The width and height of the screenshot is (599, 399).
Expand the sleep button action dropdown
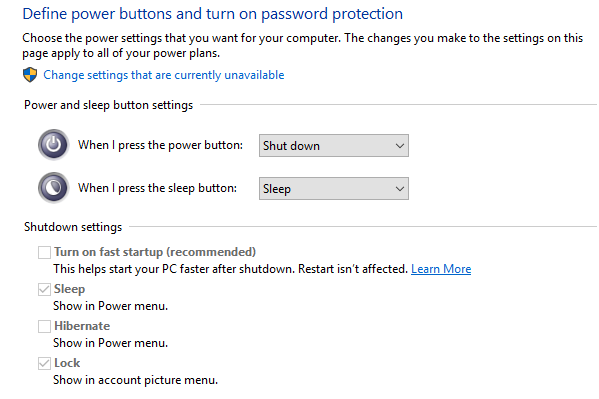[333, 188]
